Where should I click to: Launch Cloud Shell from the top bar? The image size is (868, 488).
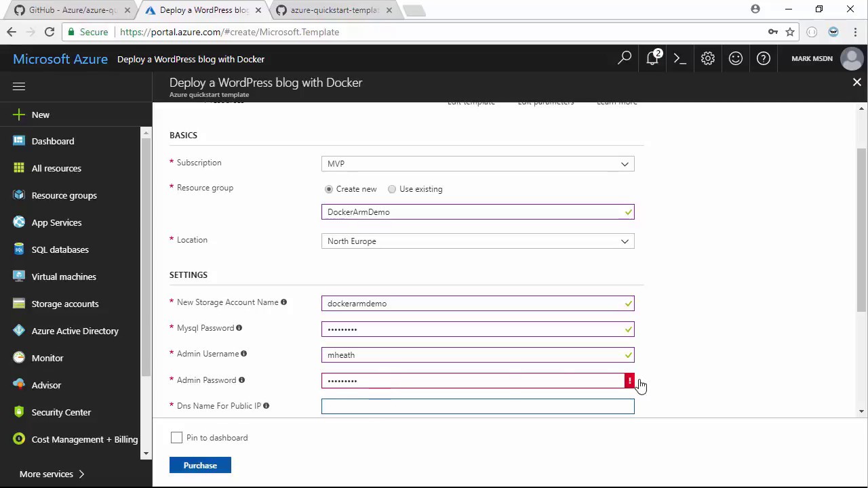pos(680,58)
